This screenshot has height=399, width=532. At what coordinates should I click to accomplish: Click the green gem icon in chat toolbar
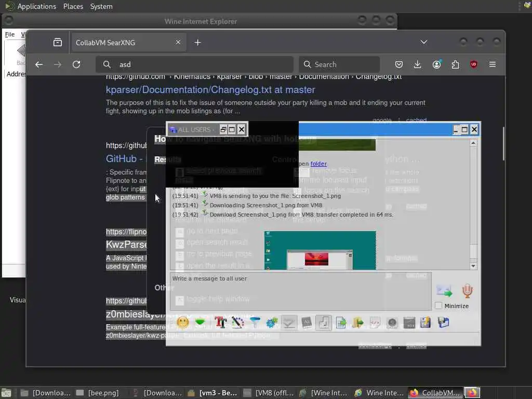pos(200,322)
